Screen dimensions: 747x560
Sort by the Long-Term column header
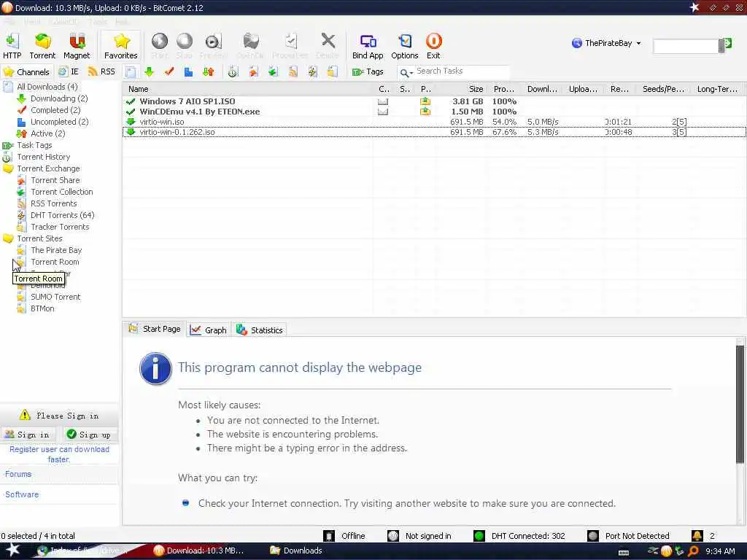[719, 89]
